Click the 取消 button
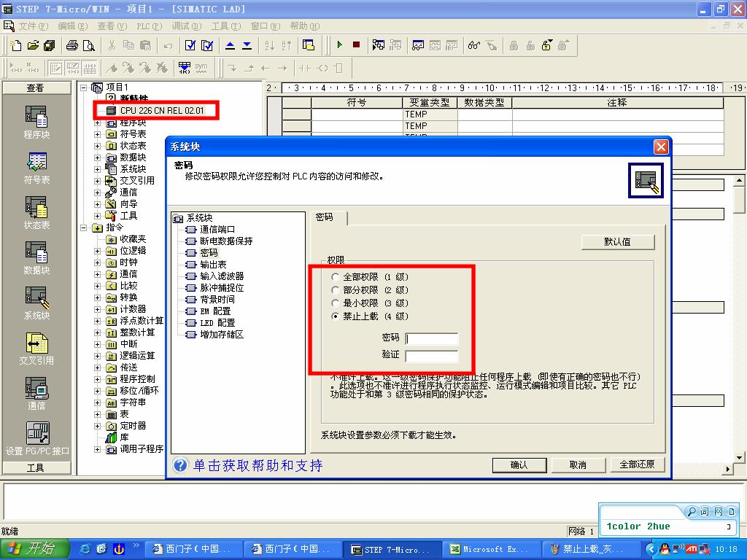The width and height of the screenshot is (747, 560). (578, 464)
